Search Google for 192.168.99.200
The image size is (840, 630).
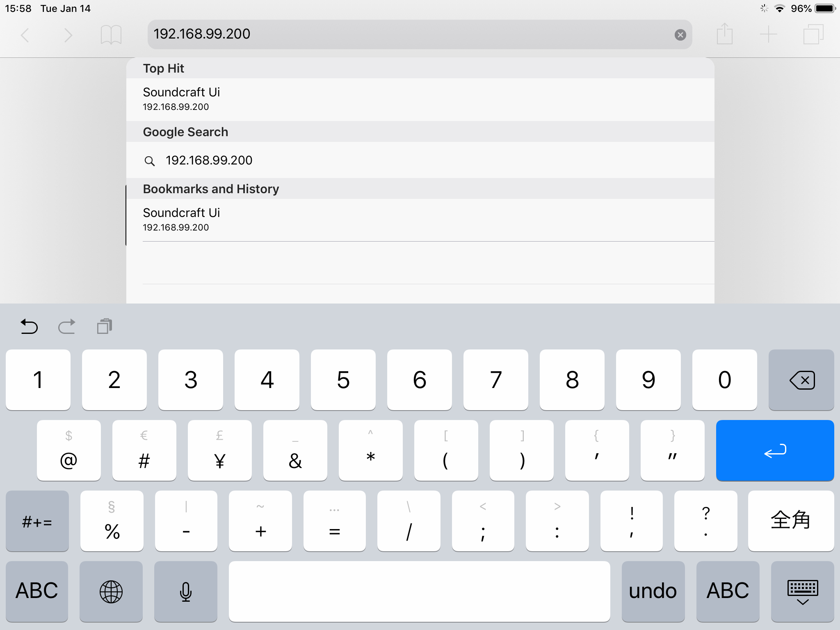pyautogui.click(x=420, y=160)
